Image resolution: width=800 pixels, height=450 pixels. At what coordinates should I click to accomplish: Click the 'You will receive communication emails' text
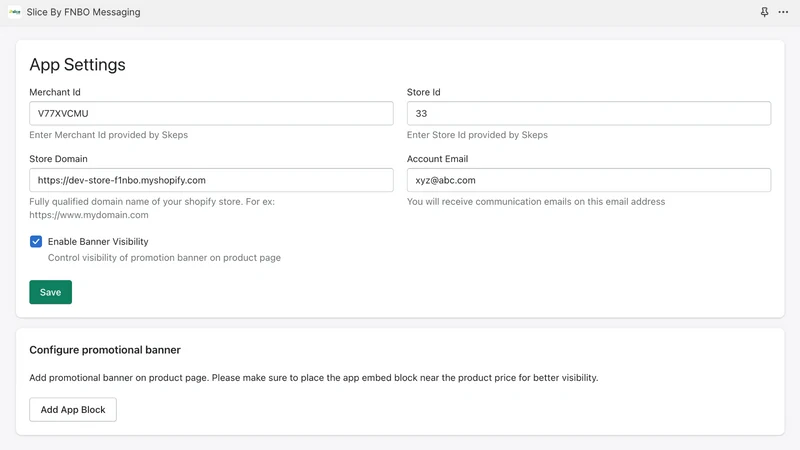536,202
